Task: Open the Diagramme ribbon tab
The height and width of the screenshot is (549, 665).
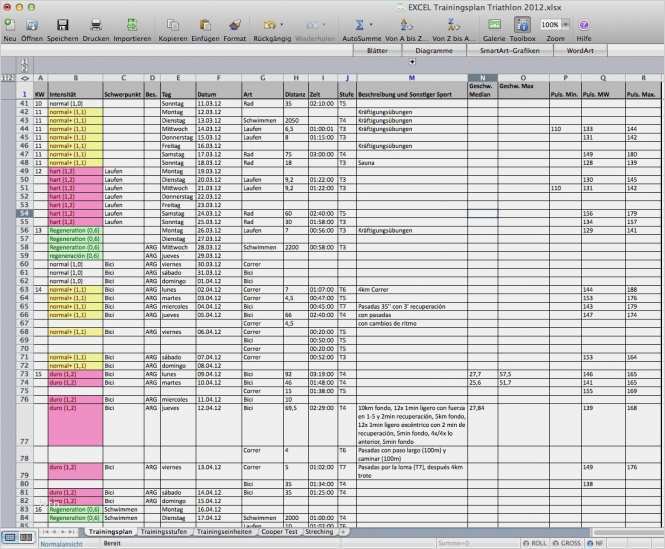Action: coord(433,49)
